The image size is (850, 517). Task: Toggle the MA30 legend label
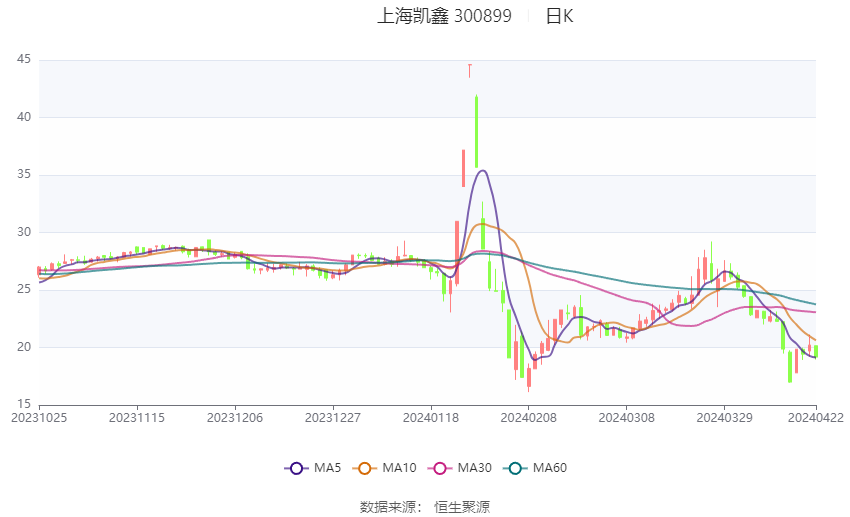tap(475, 468)
